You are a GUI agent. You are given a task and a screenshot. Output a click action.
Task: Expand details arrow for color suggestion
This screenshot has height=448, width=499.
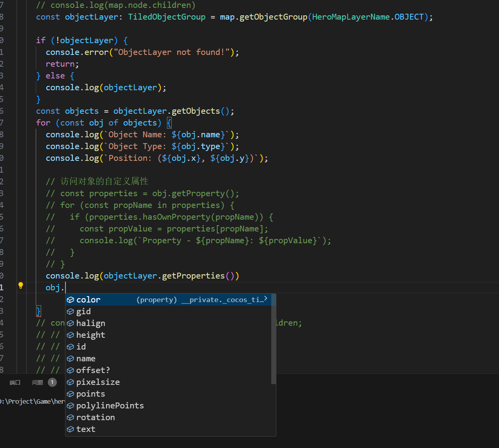coord(266,299)
